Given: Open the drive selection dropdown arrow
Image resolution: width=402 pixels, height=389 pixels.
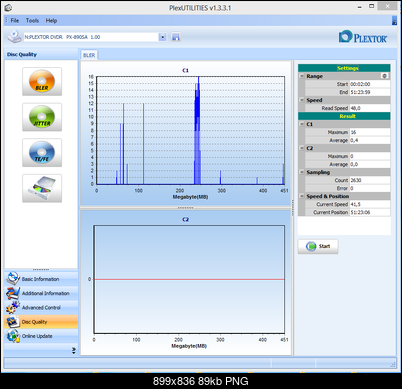Looking at the screenshot, I should (x=162, y=37).
